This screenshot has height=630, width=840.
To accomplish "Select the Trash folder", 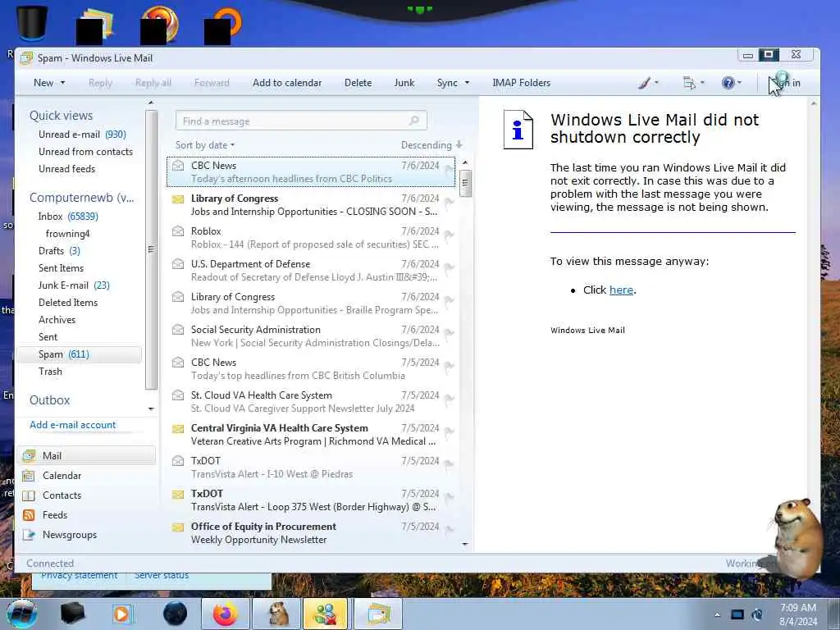I will pos(50,372).
